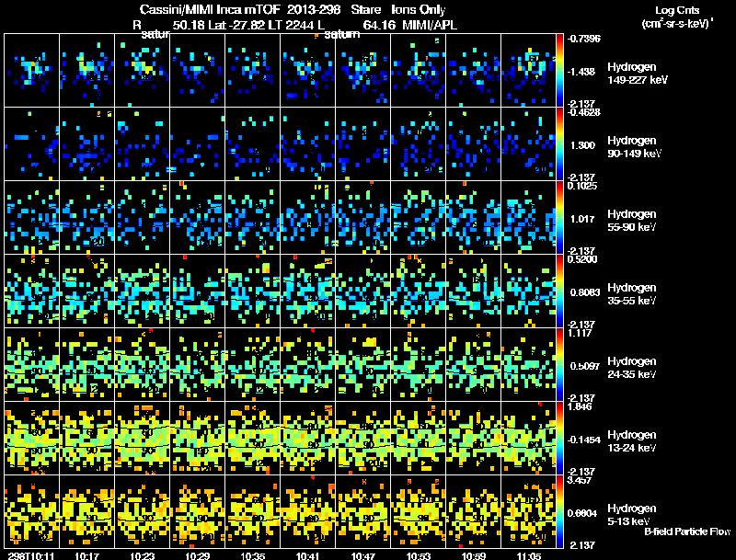Screen dimensions: 736x560
Task: Click the color bar for 5-13 keV row
Action: click(559, 511)
